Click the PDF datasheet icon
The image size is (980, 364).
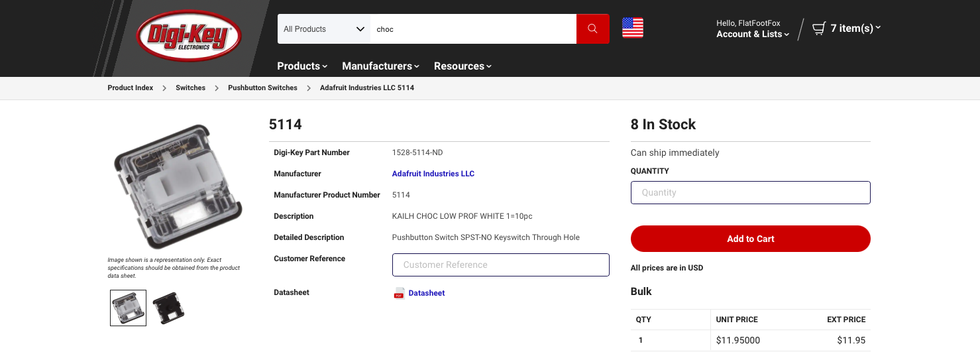[399, 293]
